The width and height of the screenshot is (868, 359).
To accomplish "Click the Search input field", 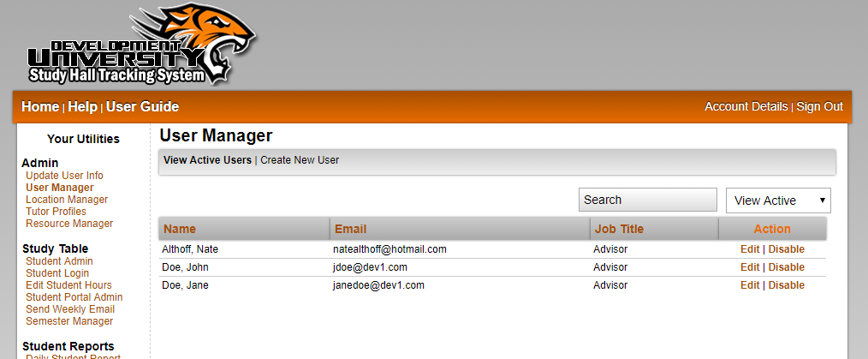I will coord(648,200).
